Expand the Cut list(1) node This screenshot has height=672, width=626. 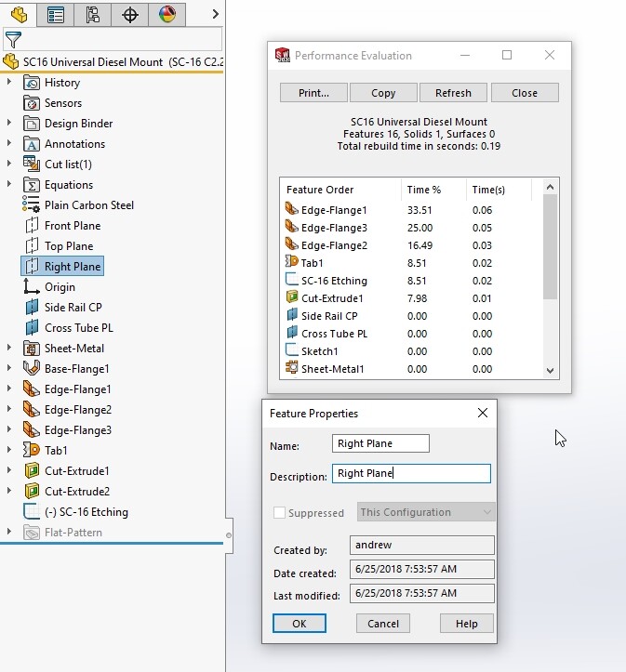tap(9, 164)
